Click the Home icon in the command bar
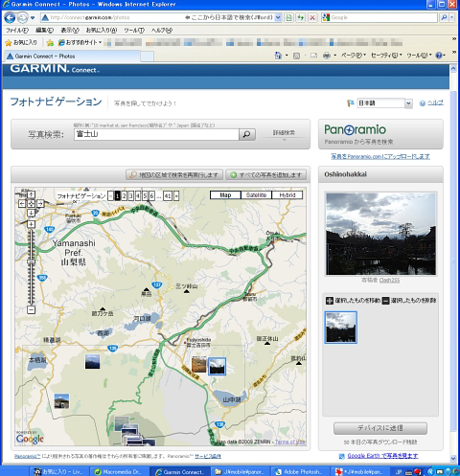The image size is (460, 476). [x=278, y=56]
